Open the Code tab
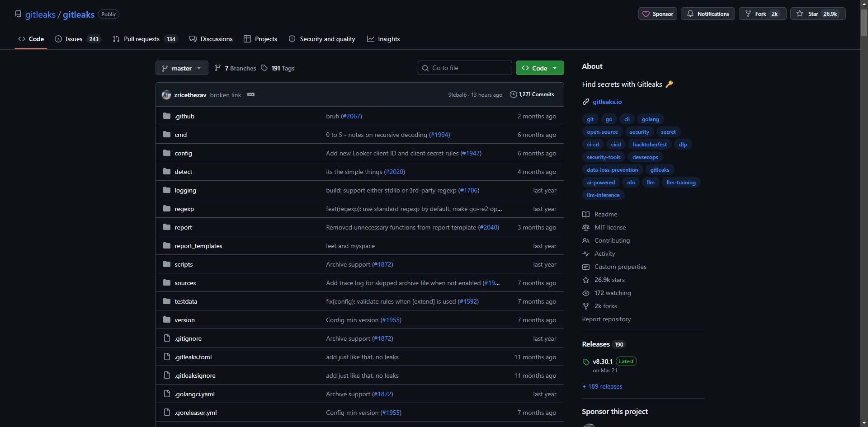868x427 pixels. pyautogui.click(x=31, y=39)
